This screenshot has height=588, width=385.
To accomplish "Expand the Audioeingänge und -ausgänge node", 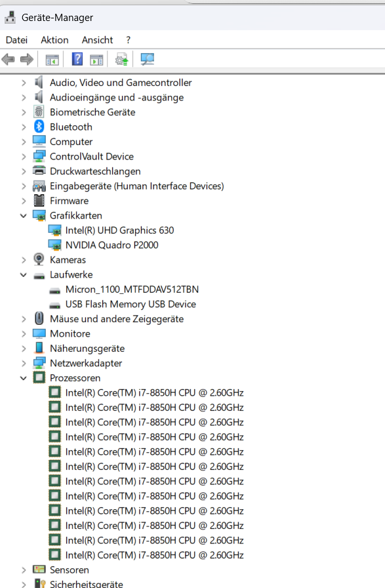I will tap(24, 98).
